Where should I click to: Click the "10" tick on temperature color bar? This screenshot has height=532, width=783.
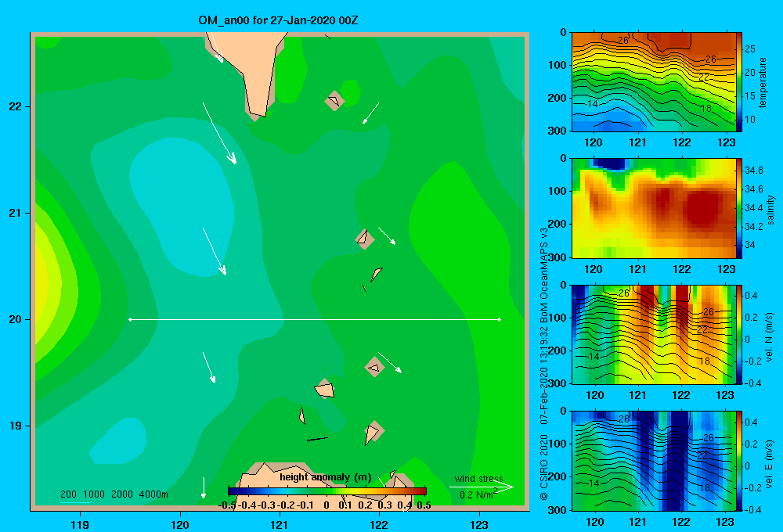coord(750,119)
